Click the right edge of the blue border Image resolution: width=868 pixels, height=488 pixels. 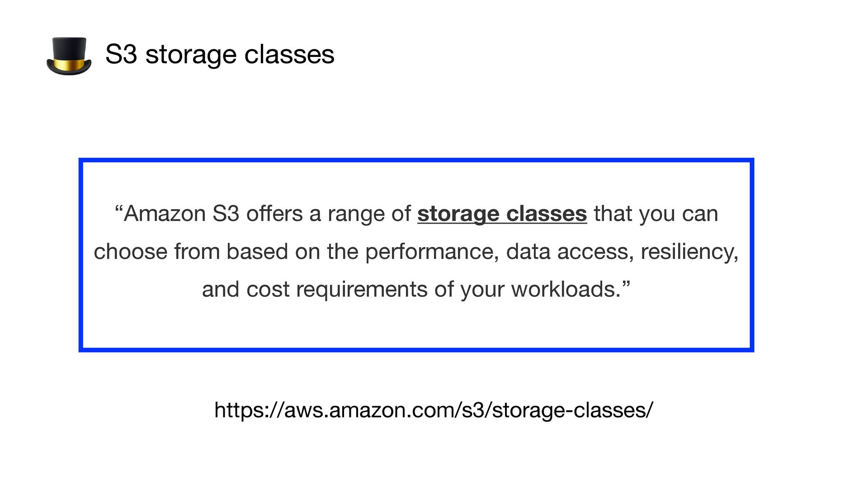751,255
